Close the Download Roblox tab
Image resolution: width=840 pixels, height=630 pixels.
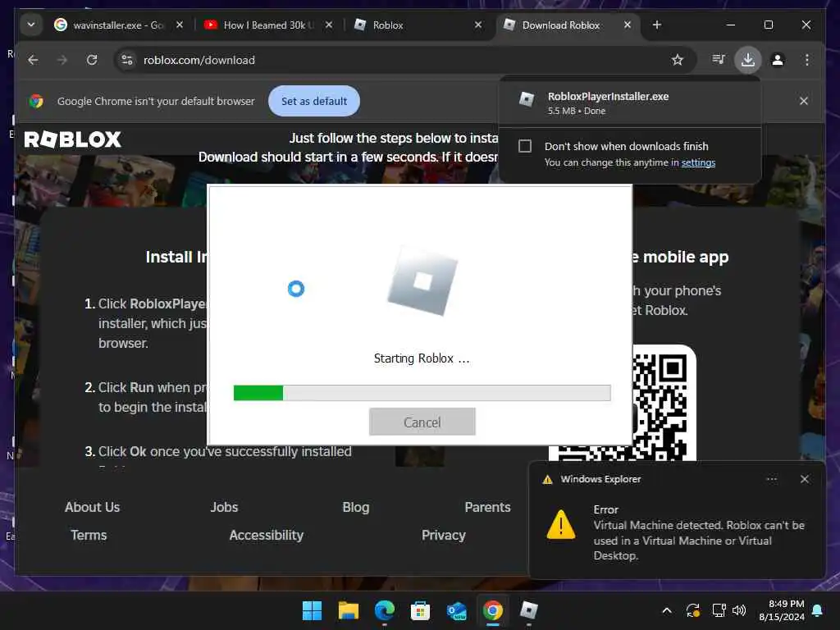tap(628, 25)
